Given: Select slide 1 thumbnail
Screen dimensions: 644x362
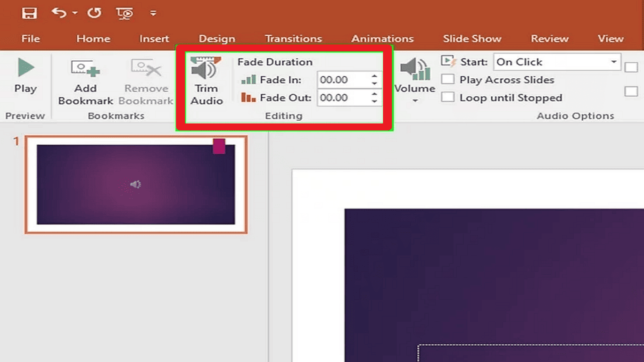Looking at the screenshot, I should (136, 184).
